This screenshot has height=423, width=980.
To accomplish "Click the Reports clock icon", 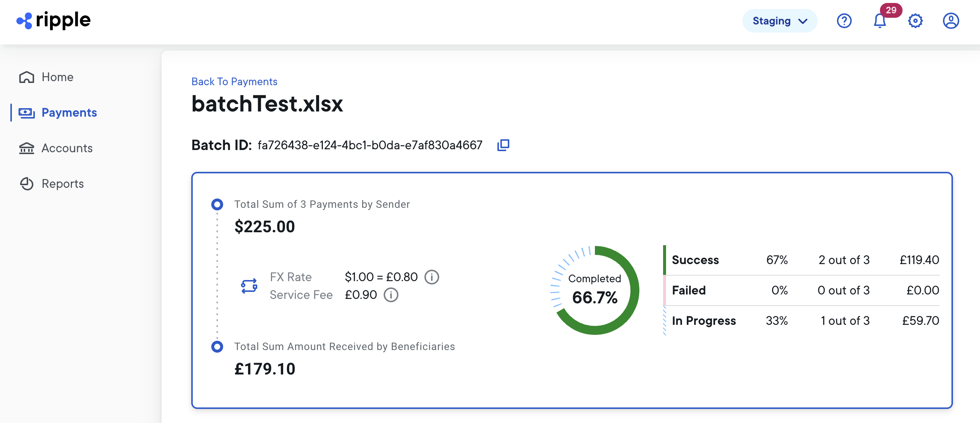I will (26, 184).
